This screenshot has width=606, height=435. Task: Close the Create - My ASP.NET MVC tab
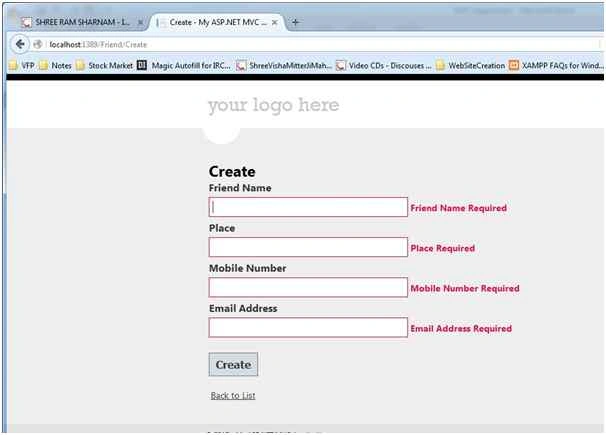coord(275,22)
